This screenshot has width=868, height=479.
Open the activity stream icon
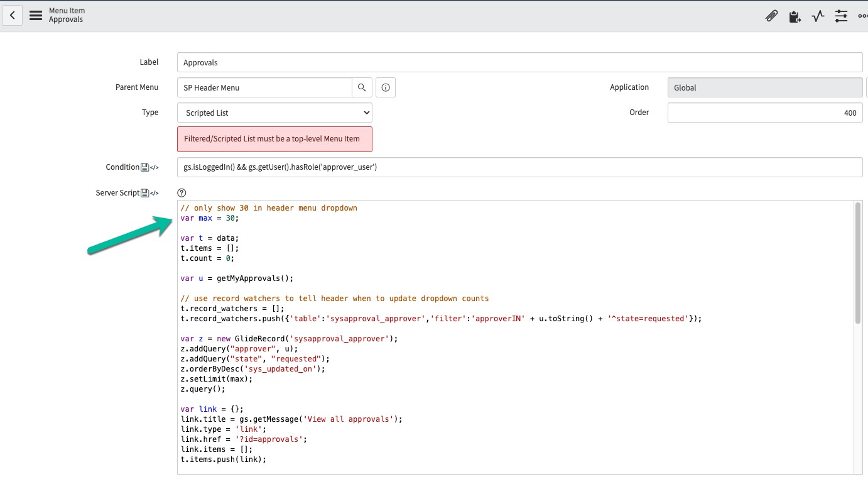point(817,16)
